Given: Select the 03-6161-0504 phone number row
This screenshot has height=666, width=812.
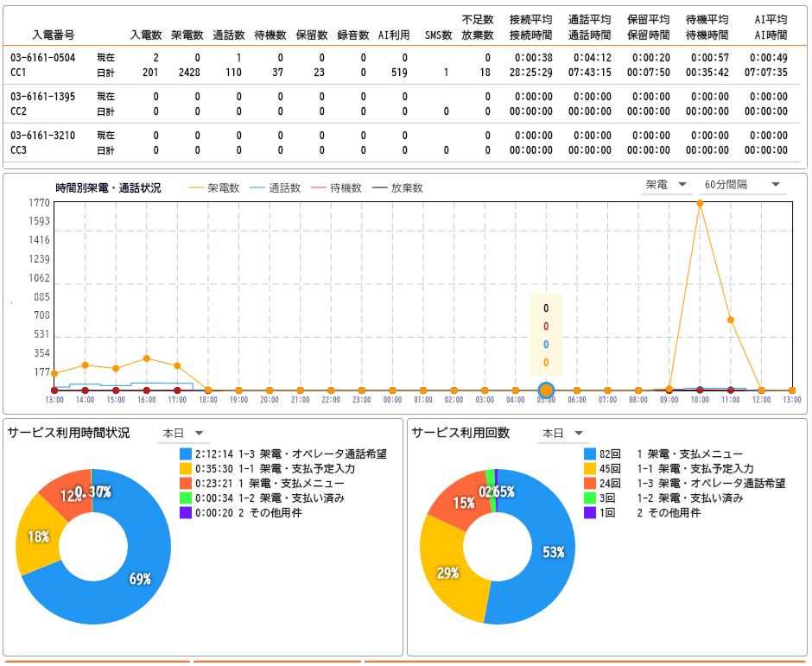Looking at the screenshot, I should pyautogui.click(x=42, y=58).
